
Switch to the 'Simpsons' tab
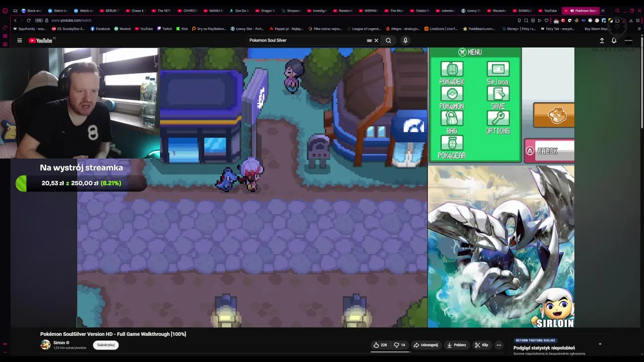pyautogui.click(x=291, y=11)
